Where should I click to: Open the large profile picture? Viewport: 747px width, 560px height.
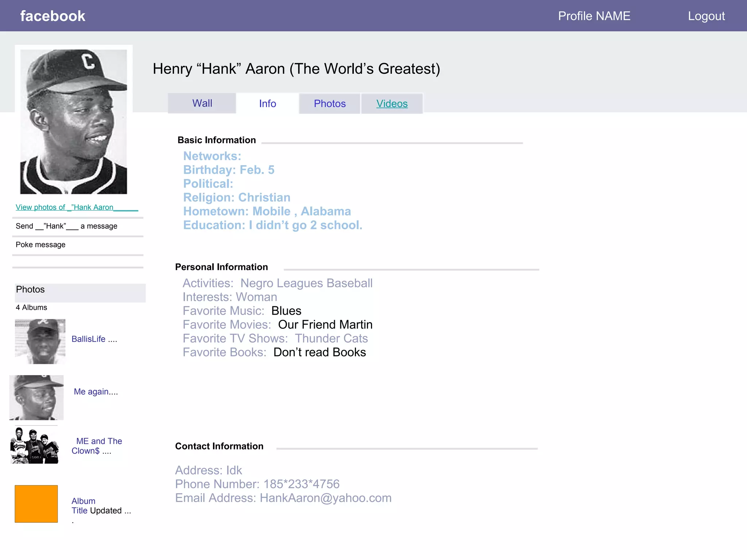74,121
